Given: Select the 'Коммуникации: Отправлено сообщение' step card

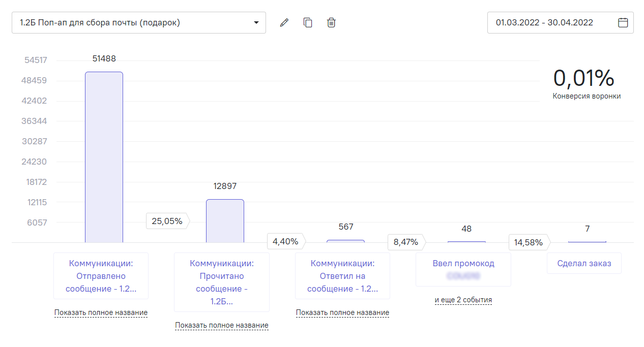Looking at the screenshot, I should 101,276.
